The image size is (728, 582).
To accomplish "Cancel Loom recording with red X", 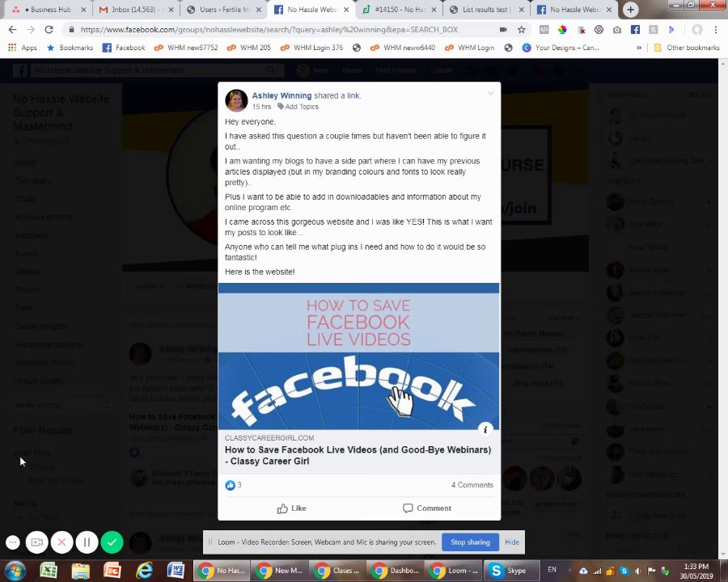I will pyautogui.click(x=61, y=542).
